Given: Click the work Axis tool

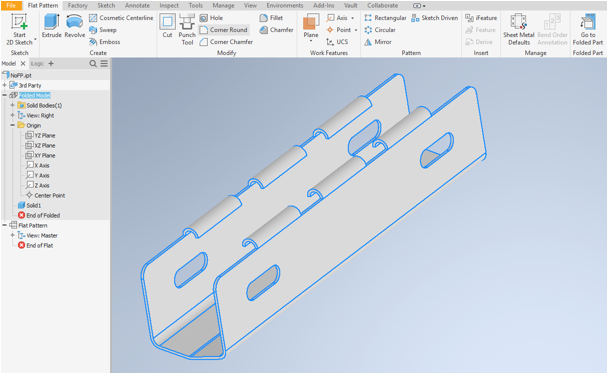Looking at the screenshot, I should pyautogui.click(x=338, y=18).
